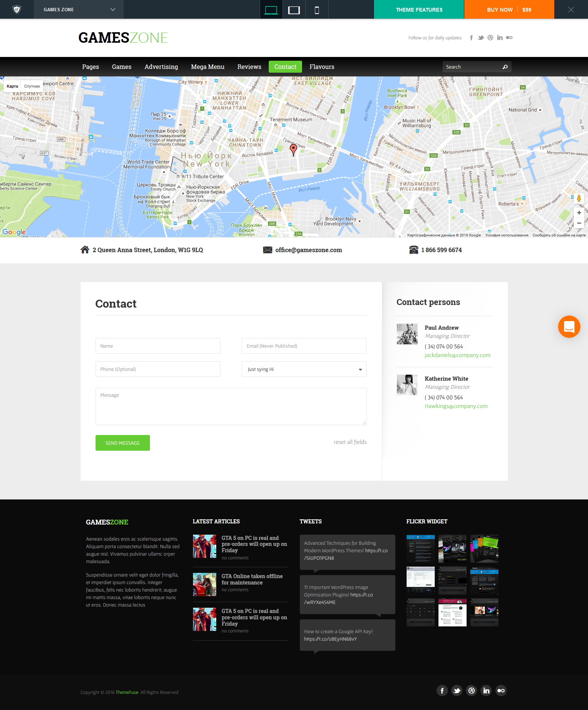The width and height of the screenshot is (588, 710).
Task: Open Katherine White's profile photo
Action: click(x=407, y=385)
